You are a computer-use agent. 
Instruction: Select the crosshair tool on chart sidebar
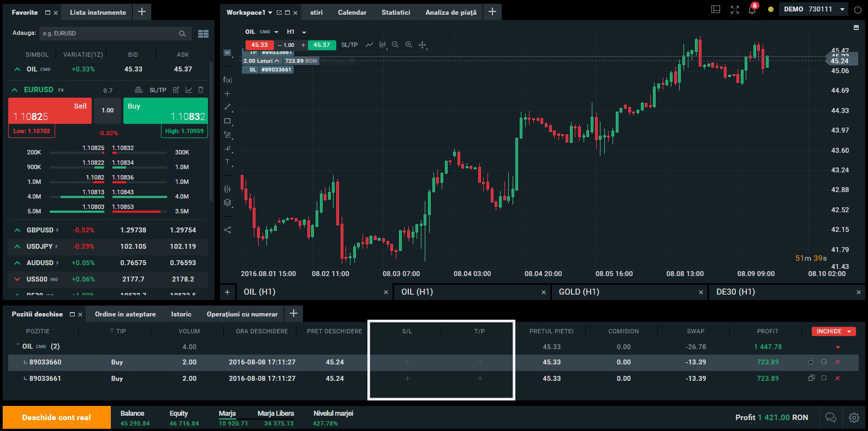228,93
